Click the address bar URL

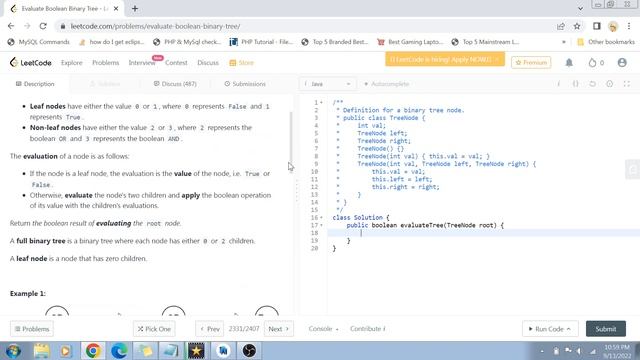tap(155, 26)
